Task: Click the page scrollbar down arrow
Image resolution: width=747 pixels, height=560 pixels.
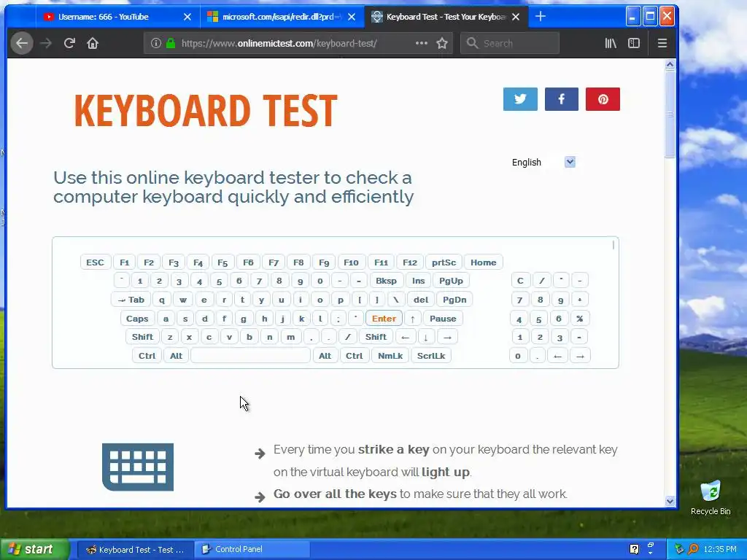Action: 670,501
